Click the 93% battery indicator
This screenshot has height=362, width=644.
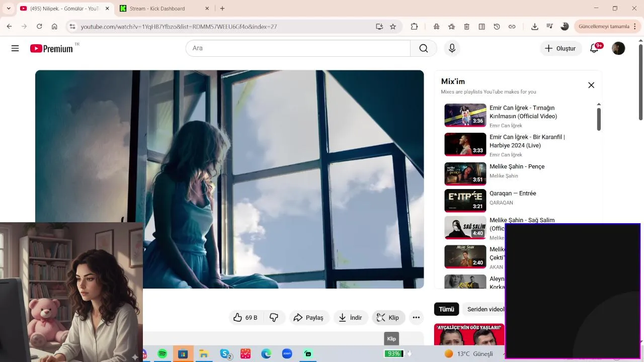pos(394,354)
